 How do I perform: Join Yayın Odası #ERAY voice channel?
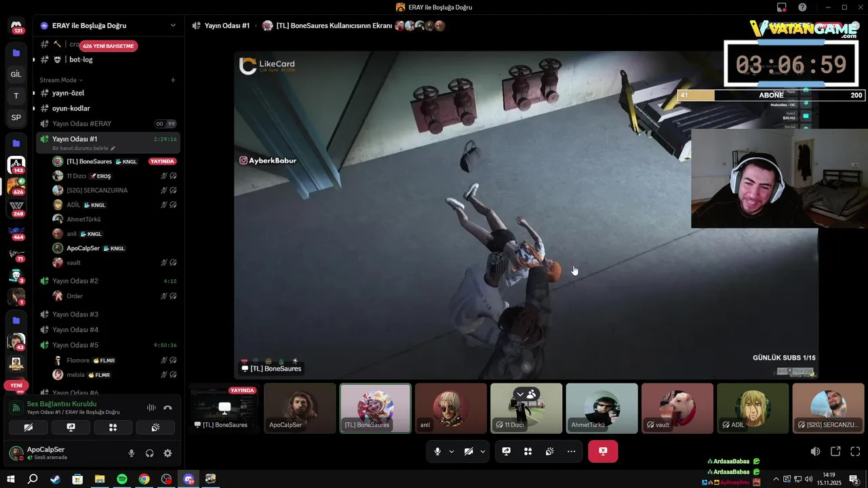(108, 124)
